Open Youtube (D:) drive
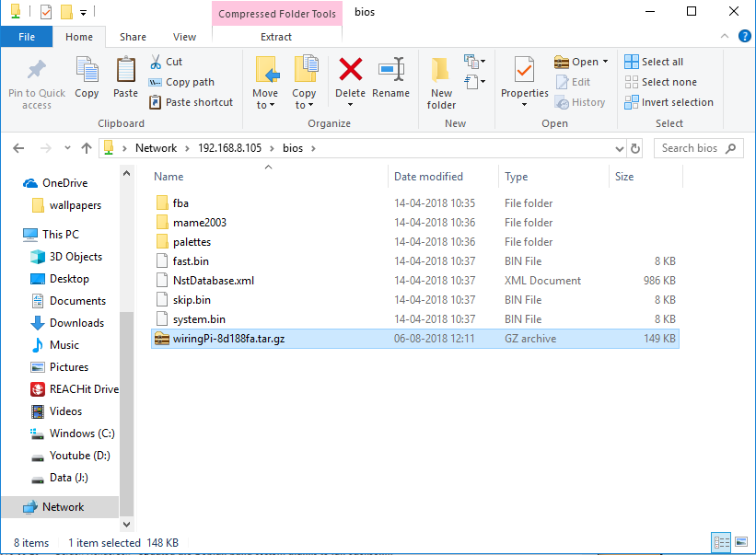 click(x=71, y=456)
